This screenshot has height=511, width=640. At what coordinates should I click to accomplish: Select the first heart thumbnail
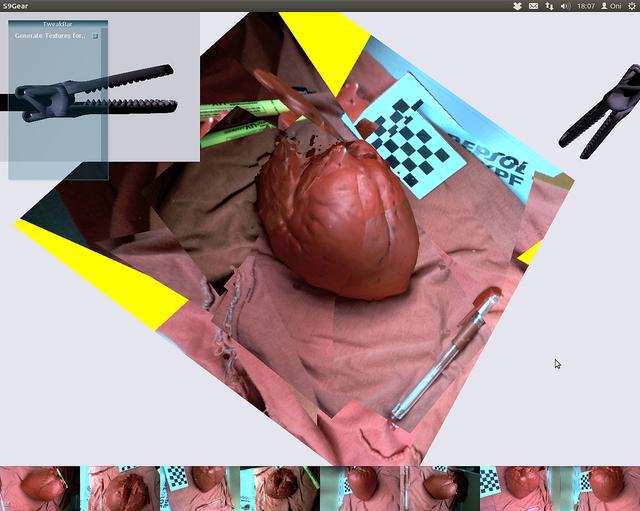coord(40,489)
